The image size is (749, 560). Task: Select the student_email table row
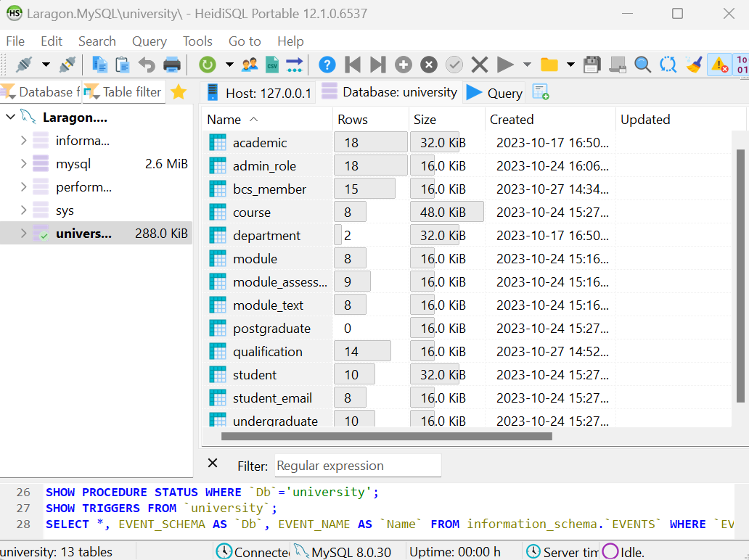[467, 398]
